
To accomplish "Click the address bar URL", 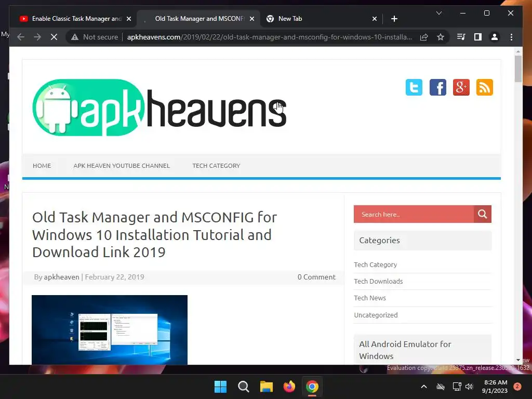I will point(270,37).
